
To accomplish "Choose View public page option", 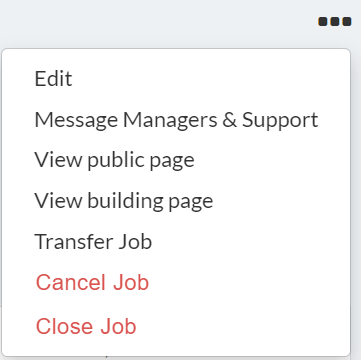I will click(x=114, y=160).
